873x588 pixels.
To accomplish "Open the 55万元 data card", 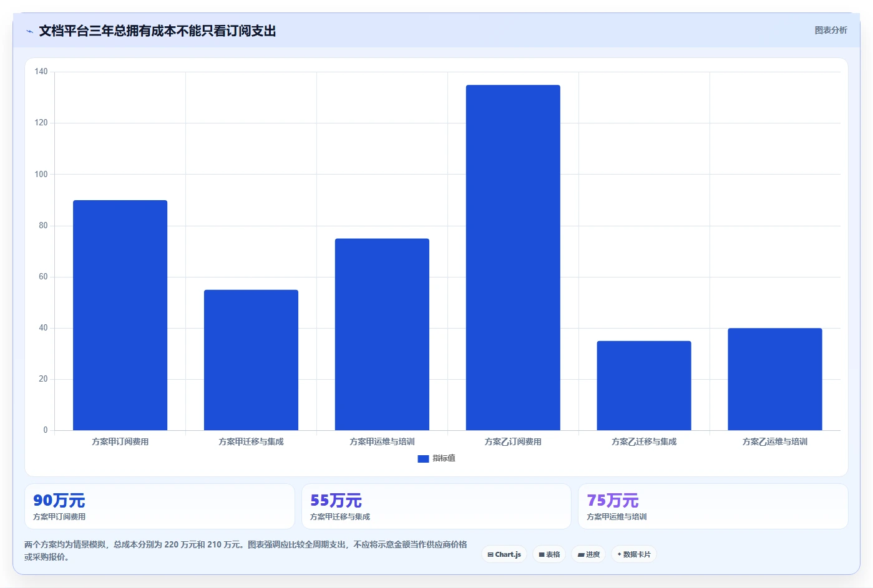I will pos(436,506).
